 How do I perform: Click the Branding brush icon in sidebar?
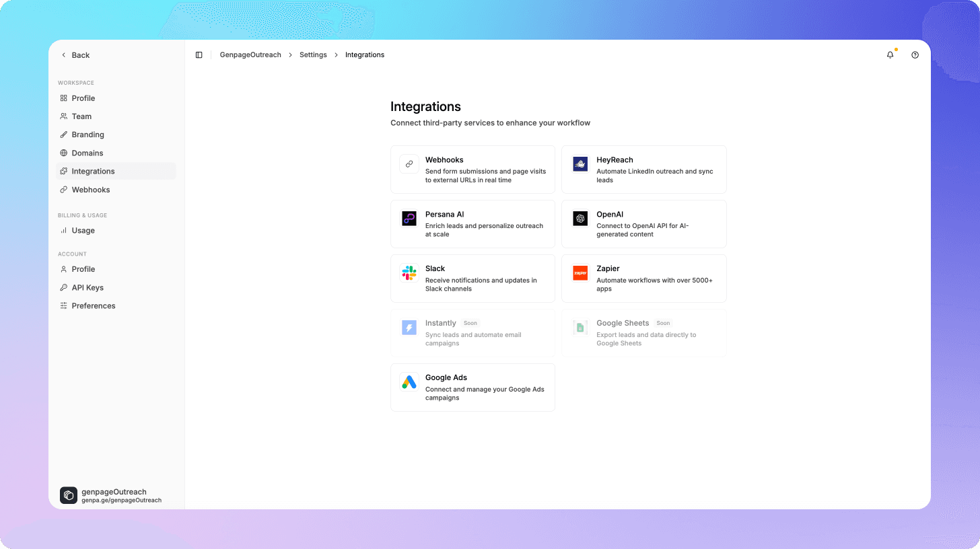click(63, 135)
